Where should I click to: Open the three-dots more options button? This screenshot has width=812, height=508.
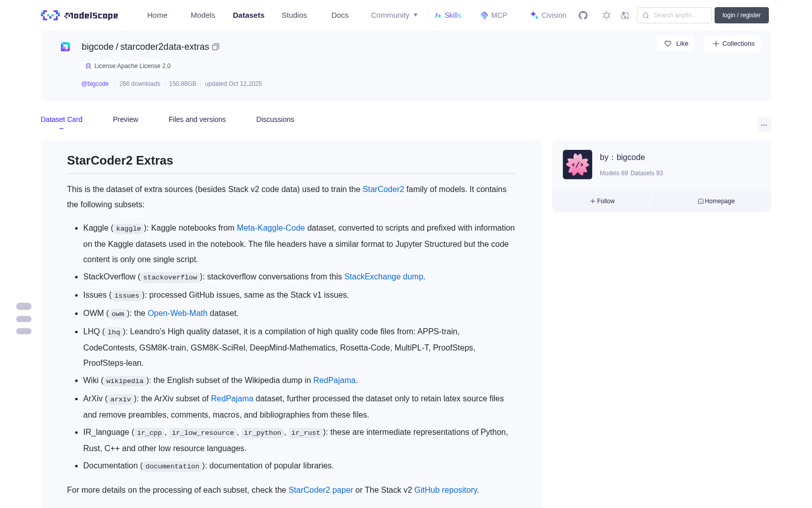click(x=764, y=124)
